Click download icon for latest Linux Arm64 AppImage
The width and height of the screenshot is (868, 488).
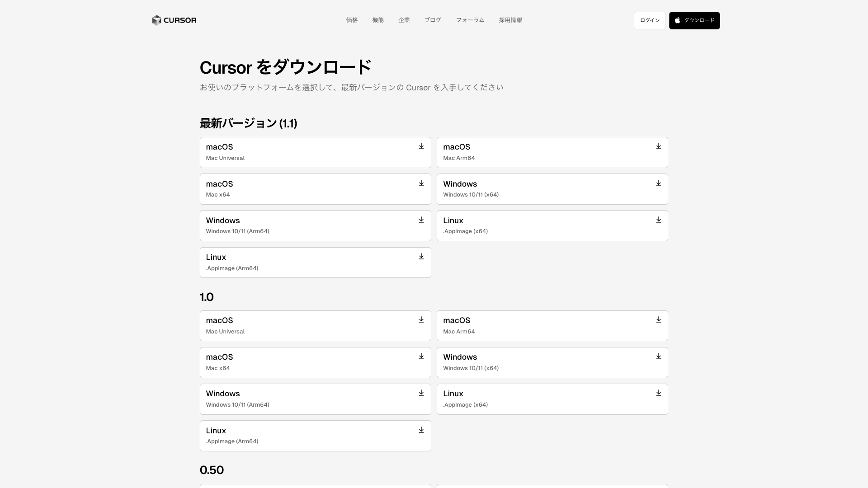(421, 257)
